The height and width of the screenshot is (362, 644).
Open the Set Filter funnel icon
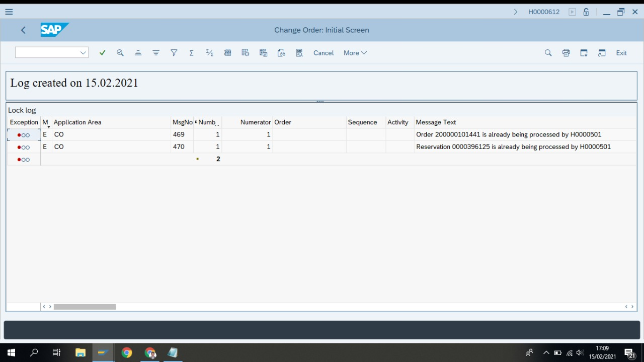click(174, 53)
